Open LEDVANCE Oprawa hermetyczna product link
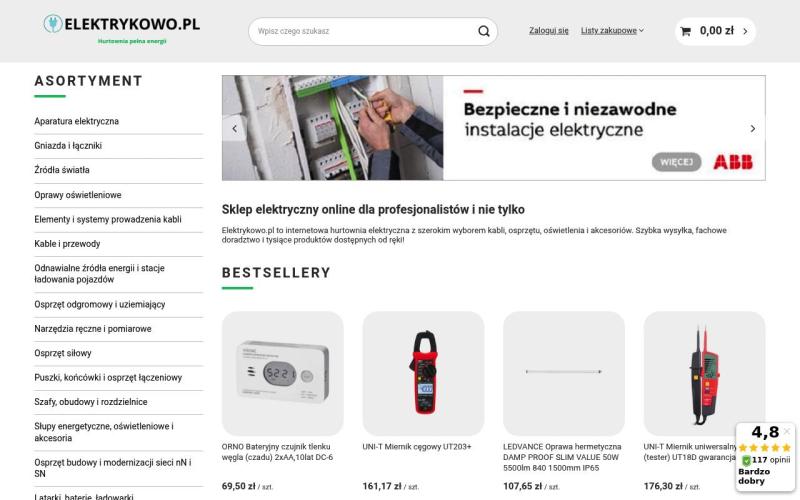800x500 pixels. click(562, 457)
